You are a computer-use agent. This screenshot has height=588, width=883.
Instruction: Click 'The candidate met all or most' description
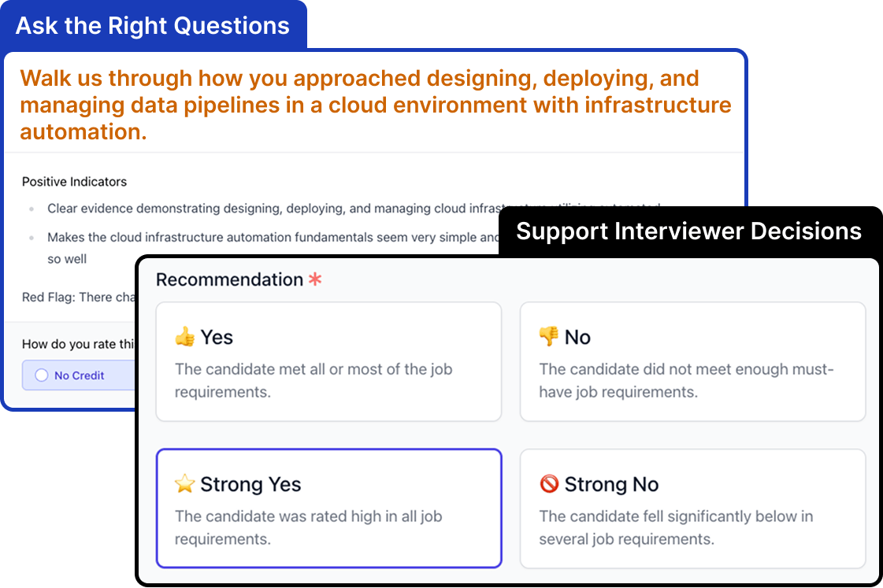[x=313, y=380]
